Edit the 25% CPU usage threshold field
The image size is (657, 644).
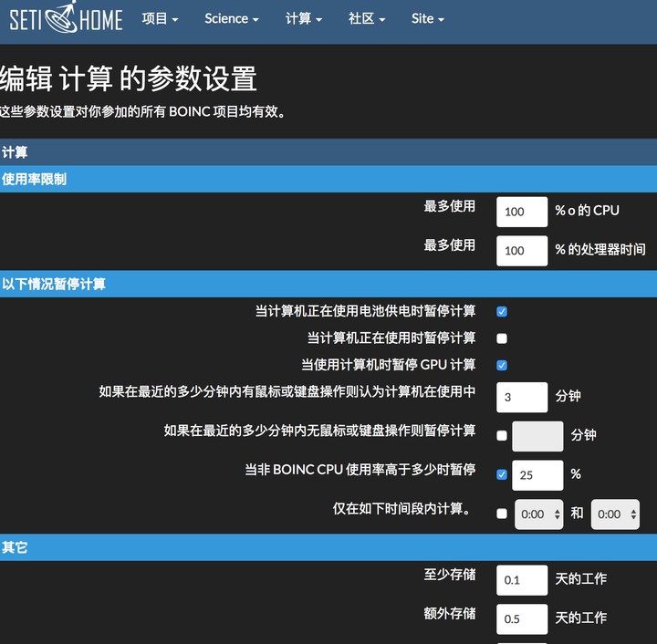point(537,475)
